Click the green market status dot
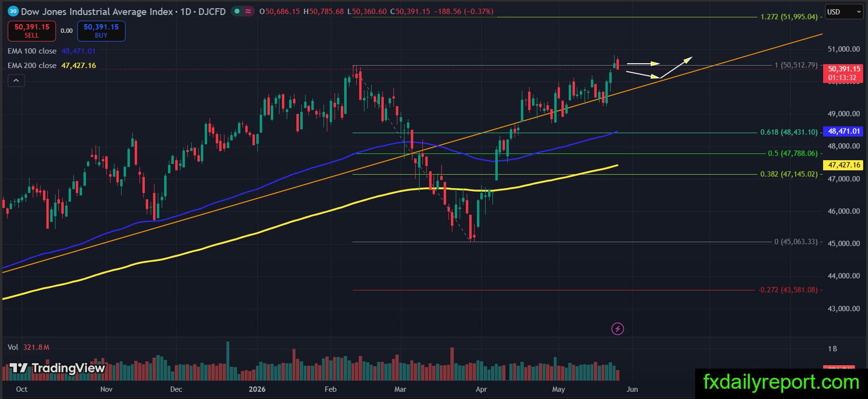 pos(237,11)
